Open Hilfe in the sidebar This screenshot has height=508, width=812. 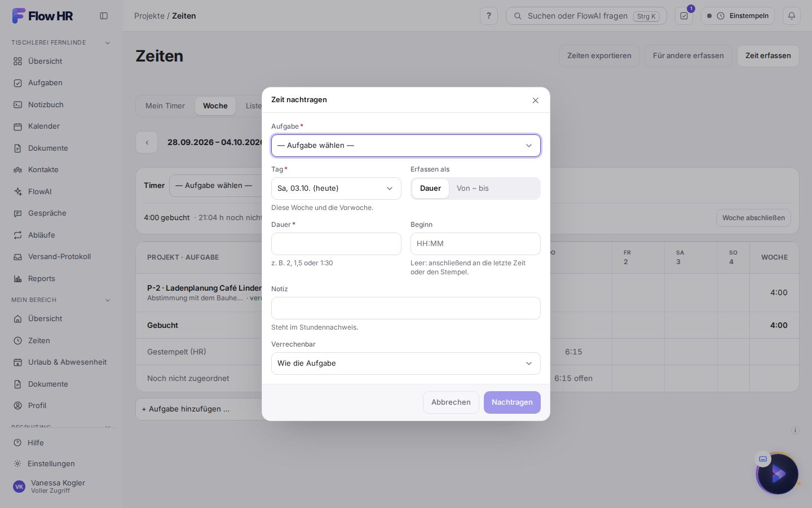tap(61, 443)
